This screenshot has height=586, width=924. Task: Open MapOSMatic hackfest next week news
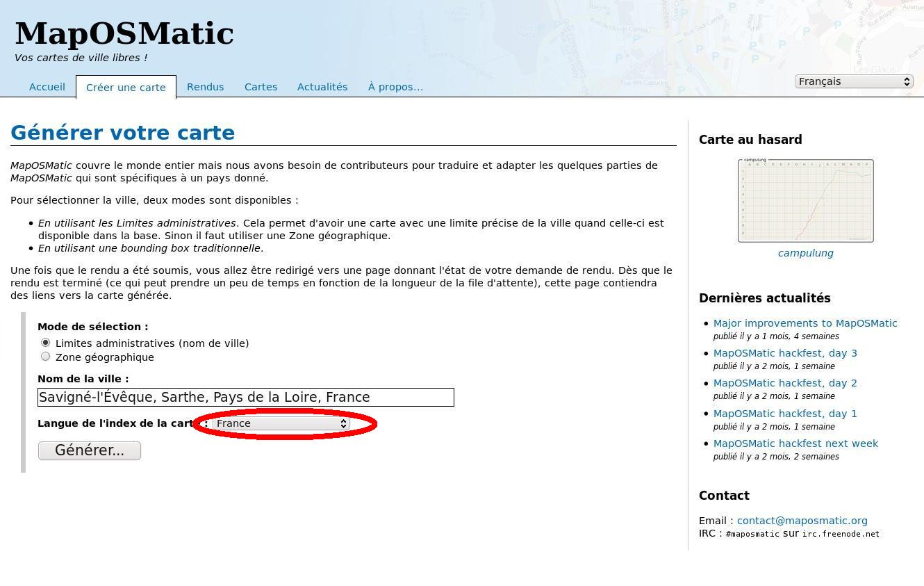(795, 443)
